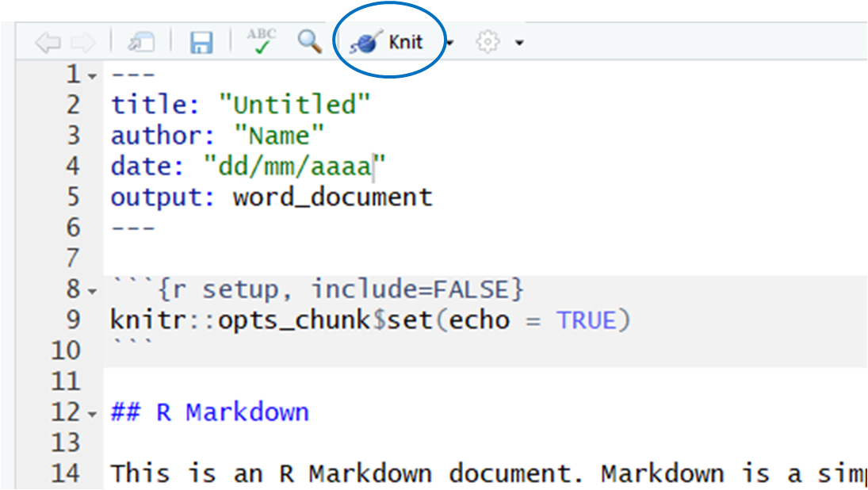Open document options gear icon
Viewport: 868px width, 490px height.
click(x=488, y=43)
